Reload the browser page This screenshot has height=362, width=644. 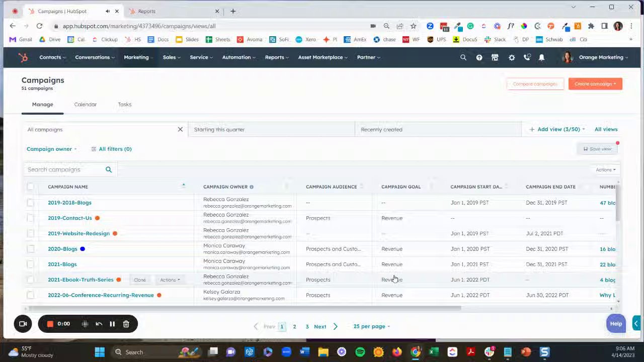coord(39,26)
